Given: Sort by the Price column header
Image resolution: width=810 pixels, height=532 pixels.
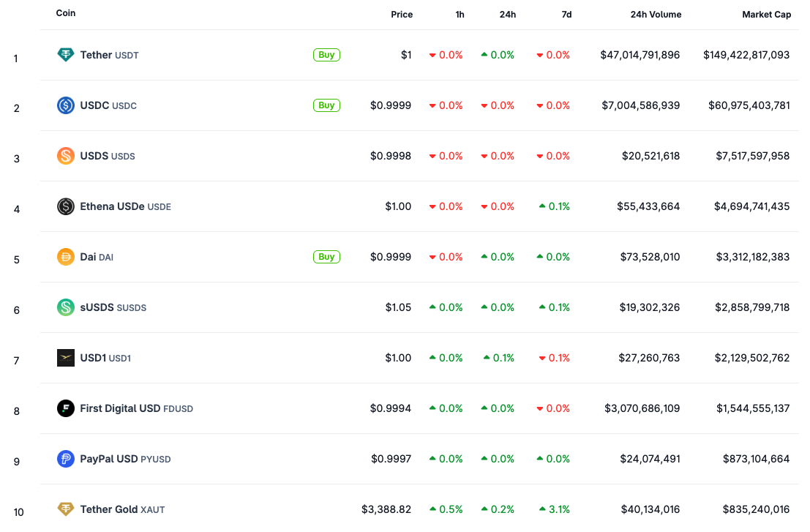Looking at the screenshot, I should click(401, 15).
